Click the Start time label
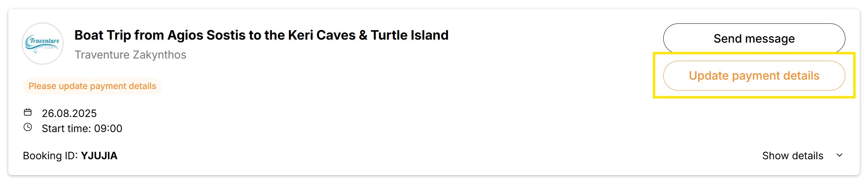The width and height of the screenshot is (868, 183). 66,129
